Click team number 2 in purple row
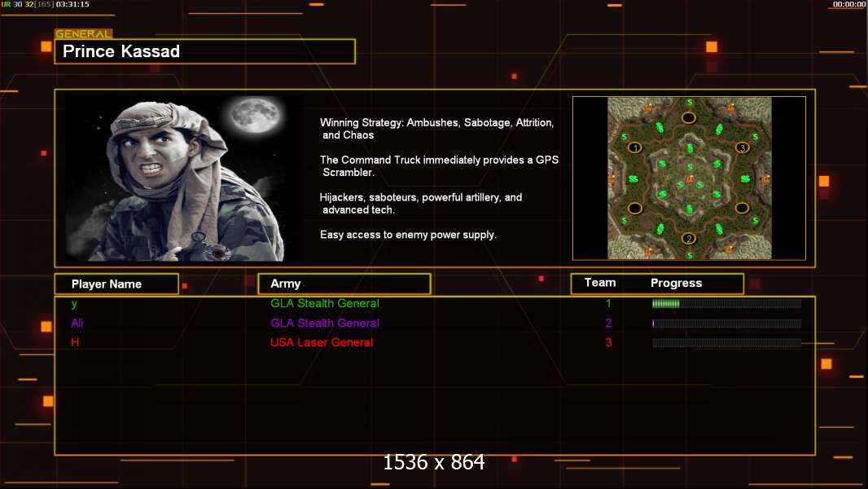The height and width of the screenshot is (489, 868). [x=608, y=323]
